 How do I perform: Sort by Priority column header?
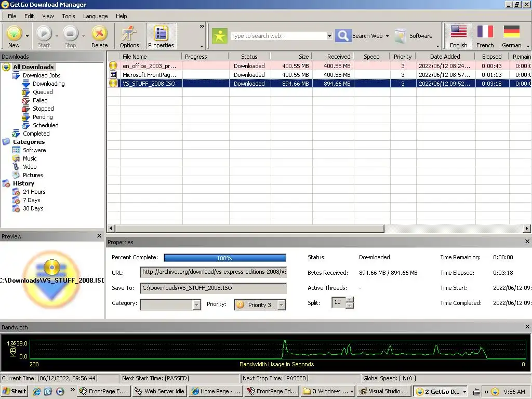pyautogui.click(x=403, y=56)
